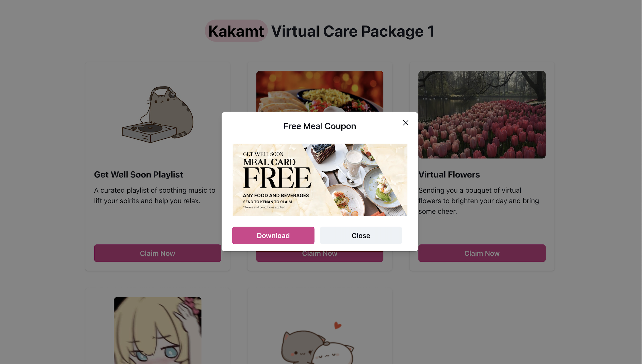Click the Virtual Flowers description text
Image resolution: width=642 pixels, height=364 pixels.
[x=478, y=201]
